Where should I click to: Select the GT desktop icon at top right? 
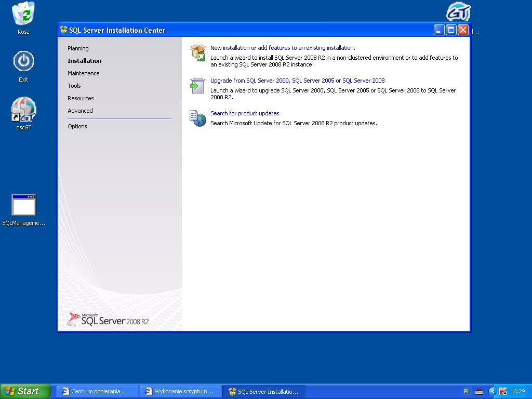pos(458,12)
